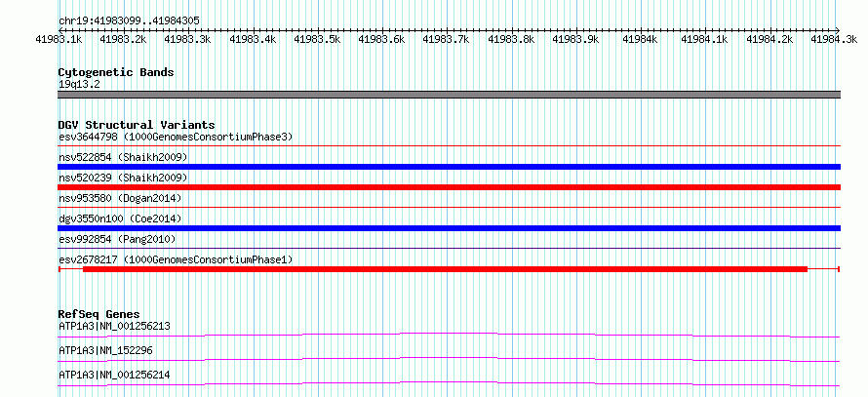The image size is (868, 397).
Task: Click the magenta ATP1A3|NM_001256213 transcript line
Action: 450,335
